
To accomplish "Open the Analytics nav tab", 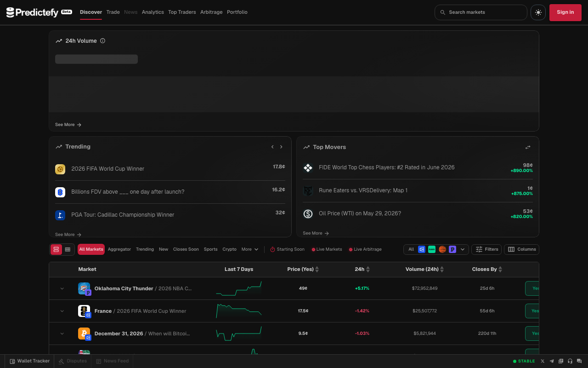I will pos(153,12).
